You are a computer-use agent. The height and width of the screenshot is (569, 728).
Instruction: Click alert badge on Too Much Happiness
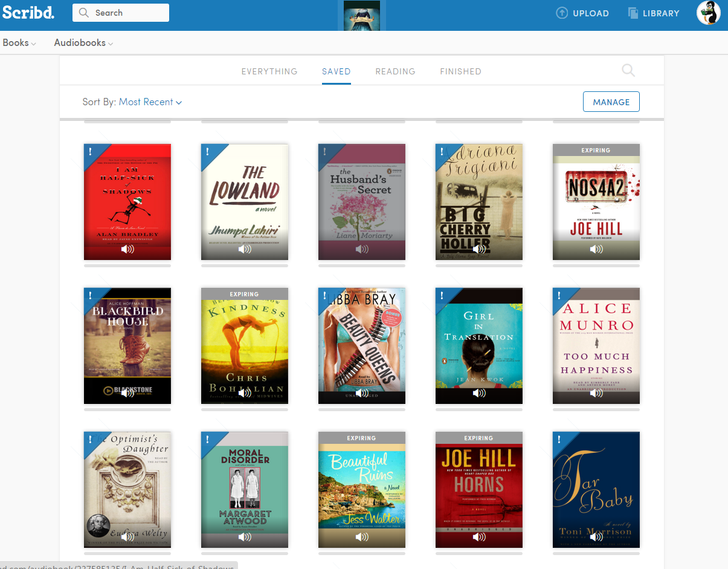tap(561, 296)
